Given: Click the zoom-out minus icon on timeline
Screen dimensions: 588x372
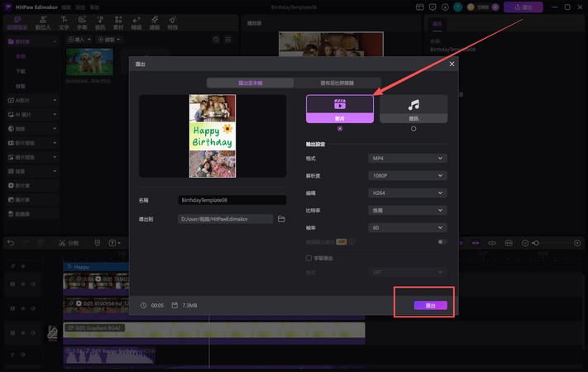Looking at the screenshot, I should point(525,243).
